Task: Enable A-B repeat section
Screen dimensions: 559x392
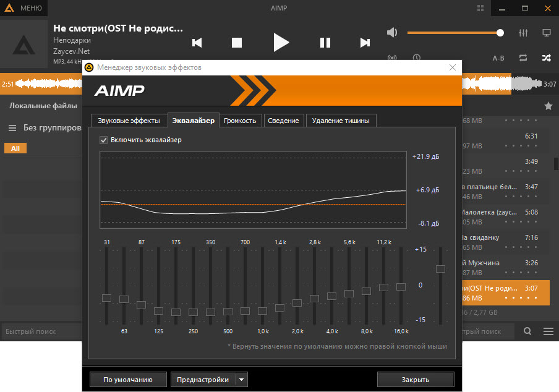Action: (x=498, y=58)
